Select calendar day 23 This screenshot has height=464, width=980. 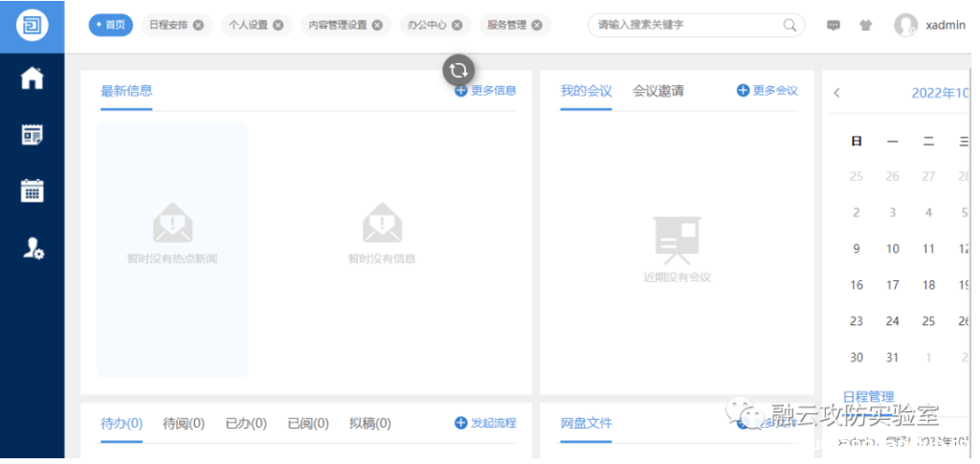pos(857,321)
